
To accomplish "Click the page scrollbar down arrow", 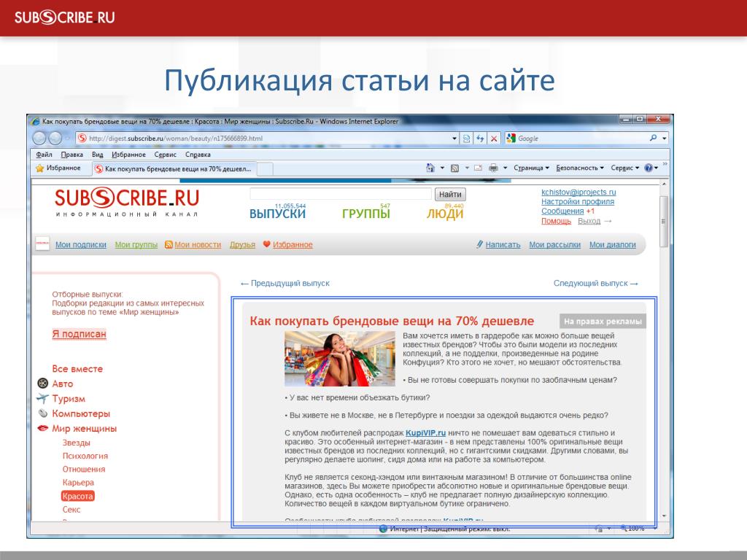I will [x=664, y=516].
